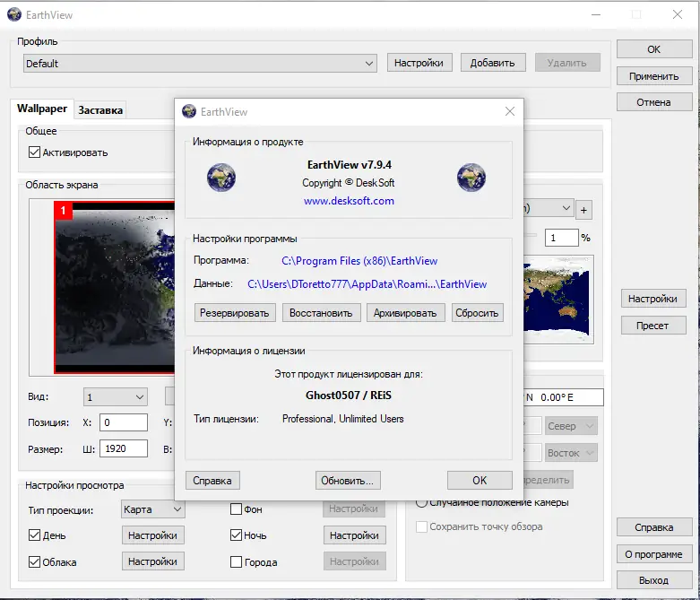Click the Отмена button
Viewport: 700px width, 600px height.
tap(654, 102)
